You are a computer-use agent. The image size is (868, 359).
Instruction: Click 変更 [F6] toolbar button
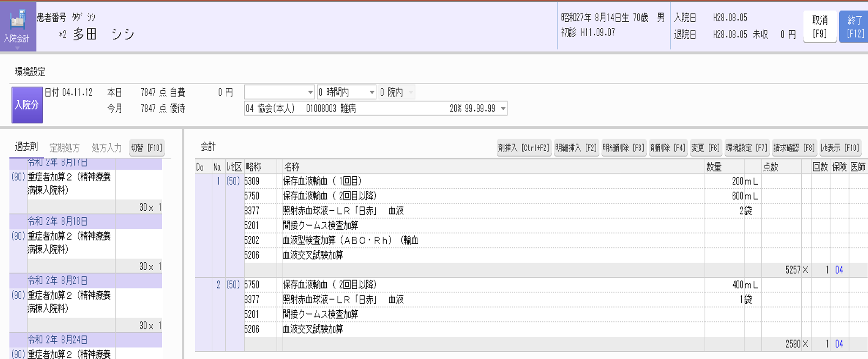(705, 148)
